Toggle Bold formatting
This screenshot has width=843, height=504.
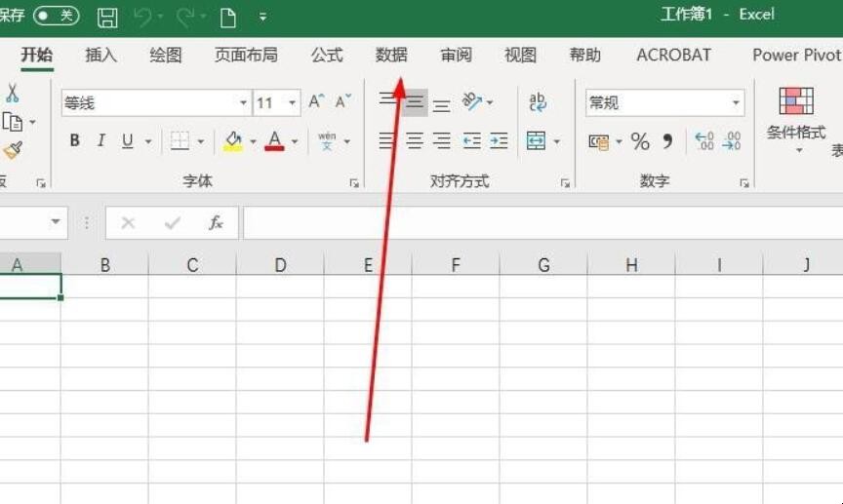75,140
